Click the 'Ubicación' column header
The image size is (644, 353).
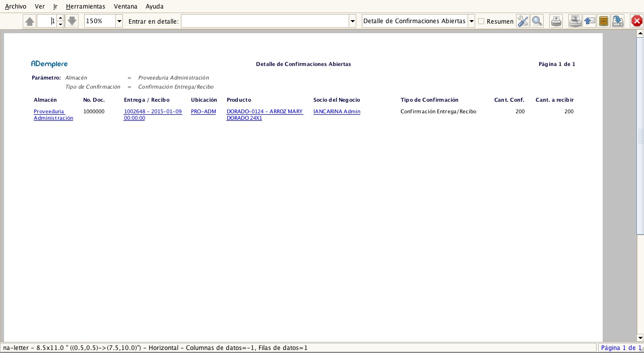point(204,100)
